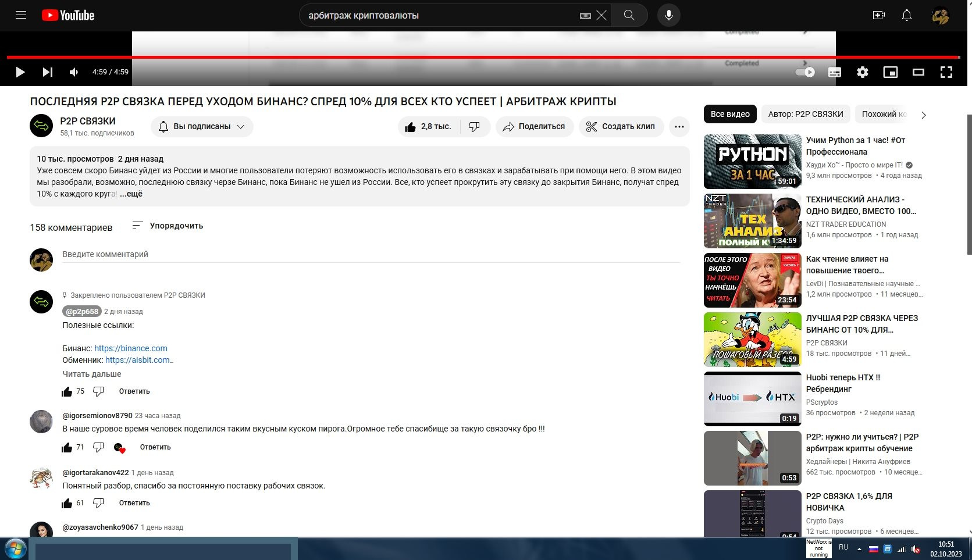Play the video
The height and width of the screenshot is (560, 972).
[20, 72]
